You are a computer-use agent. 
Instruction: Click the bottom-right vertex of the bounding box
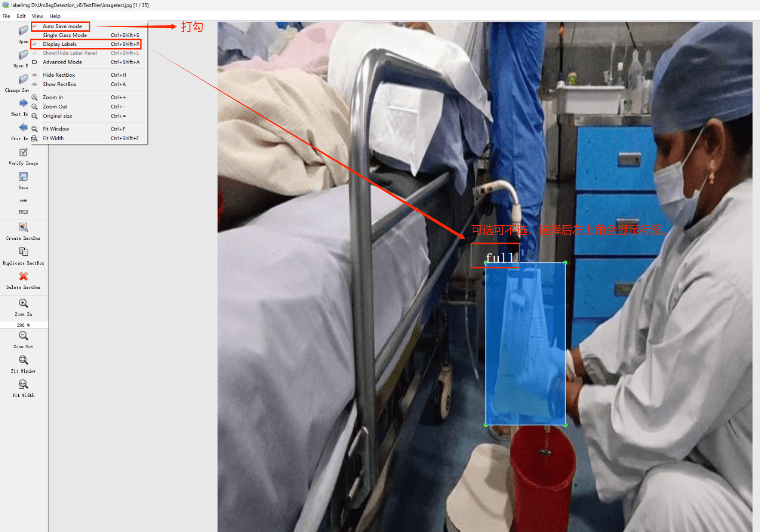[566, 425]
